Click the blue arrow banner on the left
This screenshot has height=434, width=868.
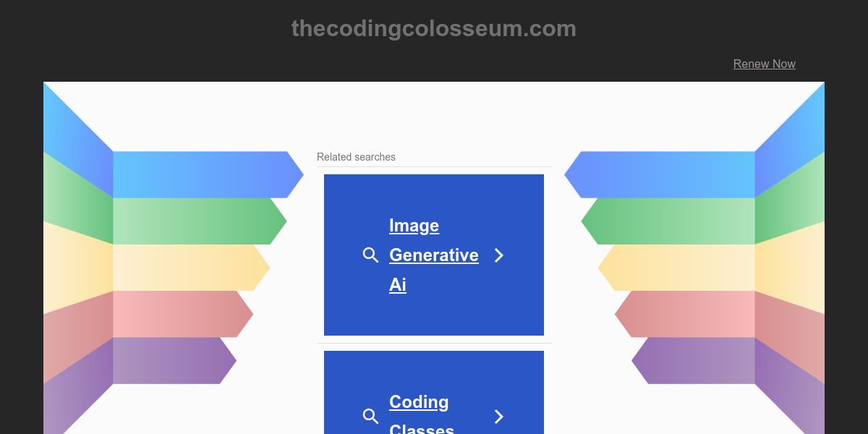tap(203, 174)
